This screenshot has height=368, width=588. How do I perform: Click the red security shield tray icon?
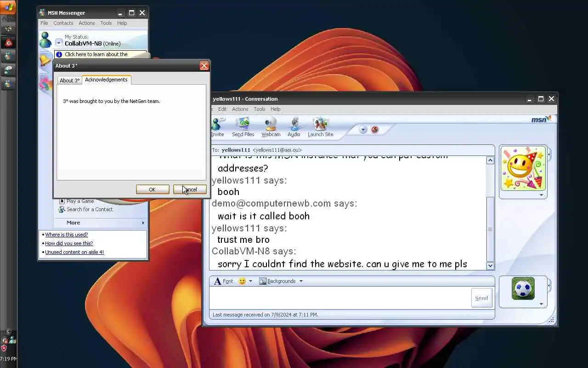pos(4,348)
